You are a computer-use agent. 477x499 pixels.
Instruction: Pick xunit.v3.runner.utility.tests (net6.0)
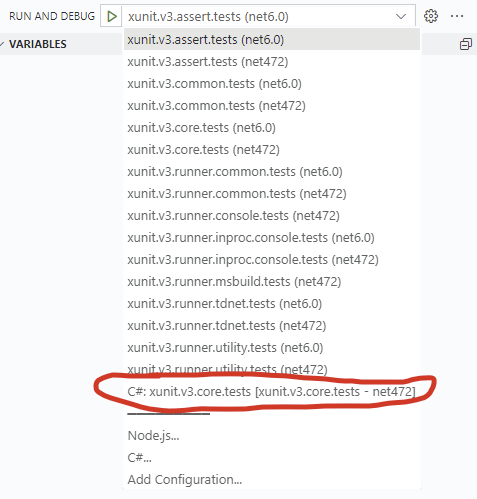pyautogui.click(x=272, y=348)
